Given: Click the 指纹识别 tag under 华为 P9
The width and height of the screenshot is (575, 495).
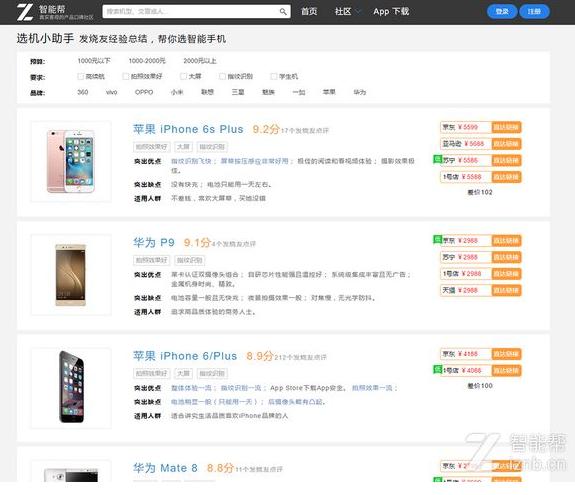Looking at the screenshot, I should pyautogui.click(x=190, y=260).
